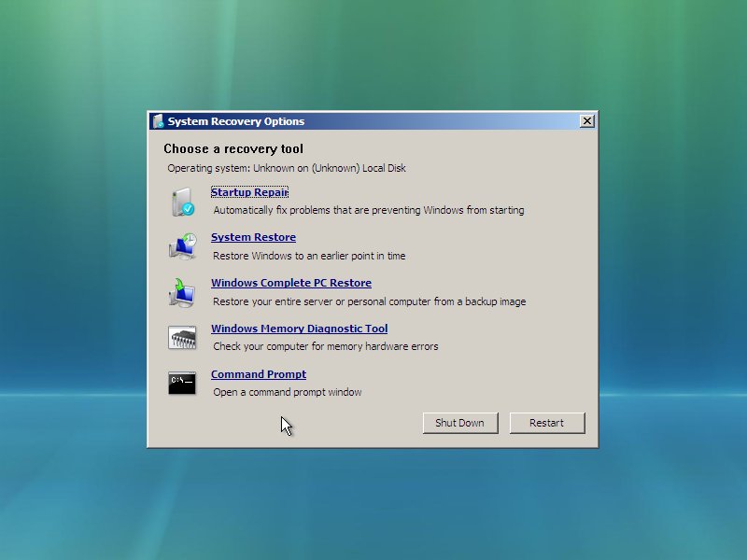Click the Startup Repair drive icon

click(182, 202)
